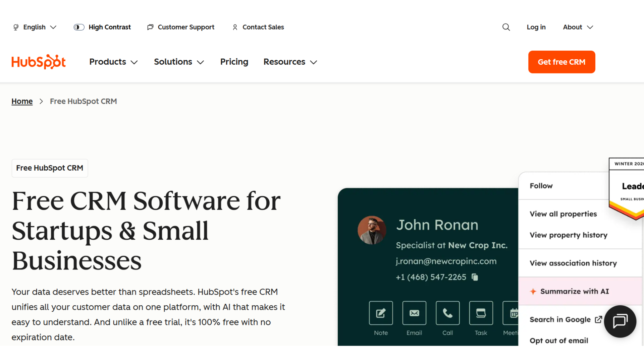The height and width of the screenshot is (362, 644).
Task: Open the Pricing page
Action: coord(234,62)
